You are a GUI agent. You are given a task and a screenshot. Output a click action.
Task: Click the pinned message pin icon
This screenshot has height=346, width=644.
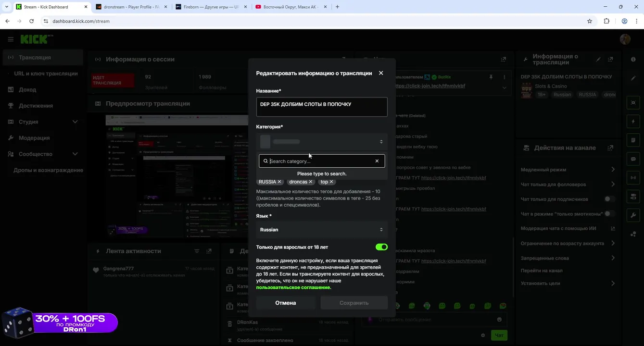click(491, 77)
